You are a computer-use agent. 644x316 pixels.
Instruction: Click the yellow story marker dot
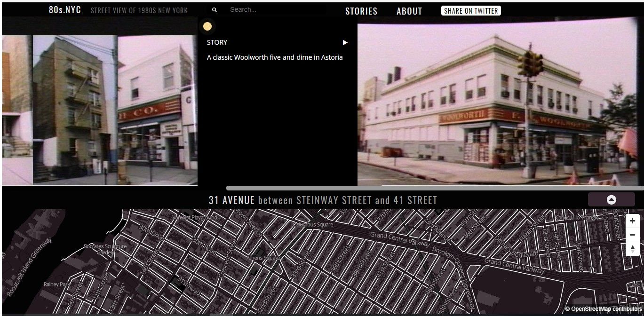(207, 26)
